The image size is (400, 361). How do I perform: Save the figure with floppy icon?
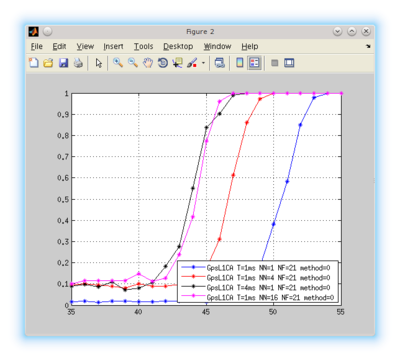tap(63, 63)
